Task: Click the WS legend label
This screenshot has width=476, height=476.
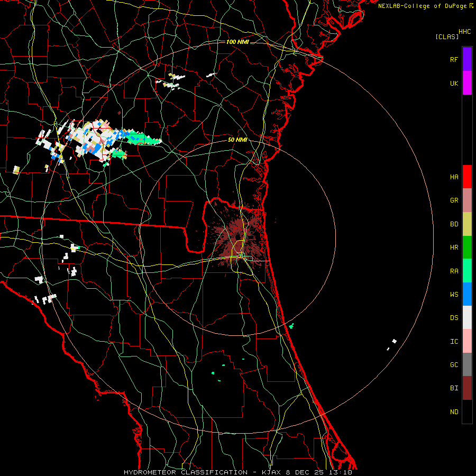Action: coord(454,295)
